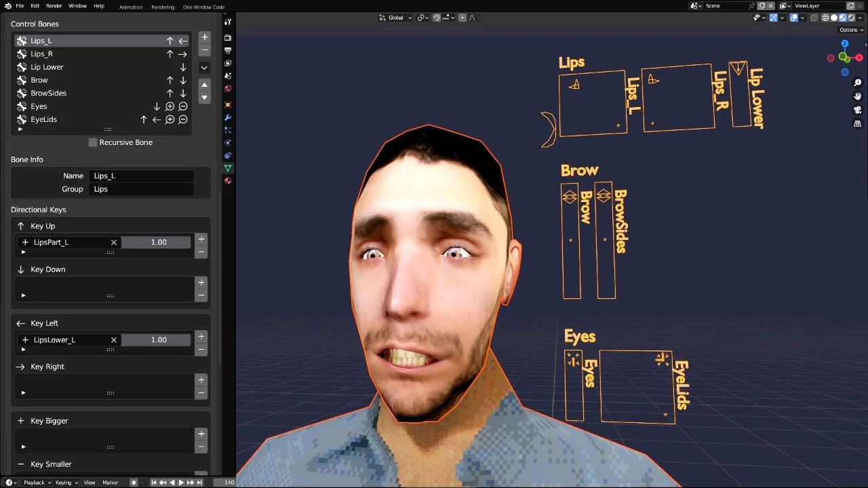This screenshot has width=868, height=488.
Task: Toggle automatic keyframing record button
Action: [x=134, y=483]
